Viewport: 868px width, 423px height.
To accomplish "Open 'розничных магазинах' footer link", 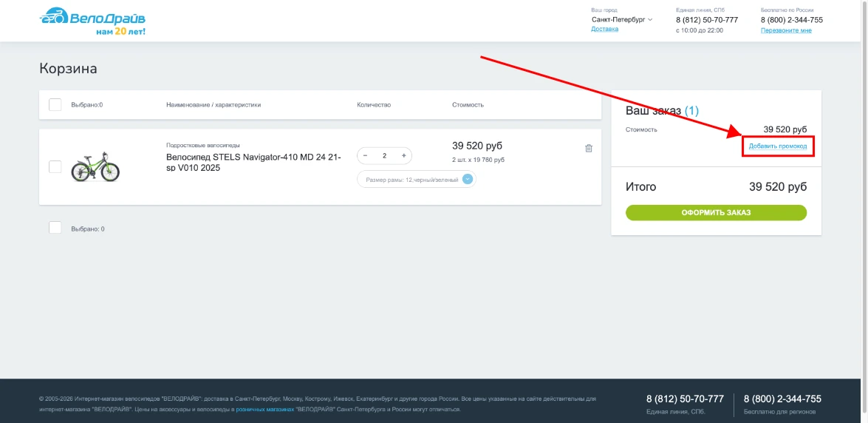I will point(264,409).
